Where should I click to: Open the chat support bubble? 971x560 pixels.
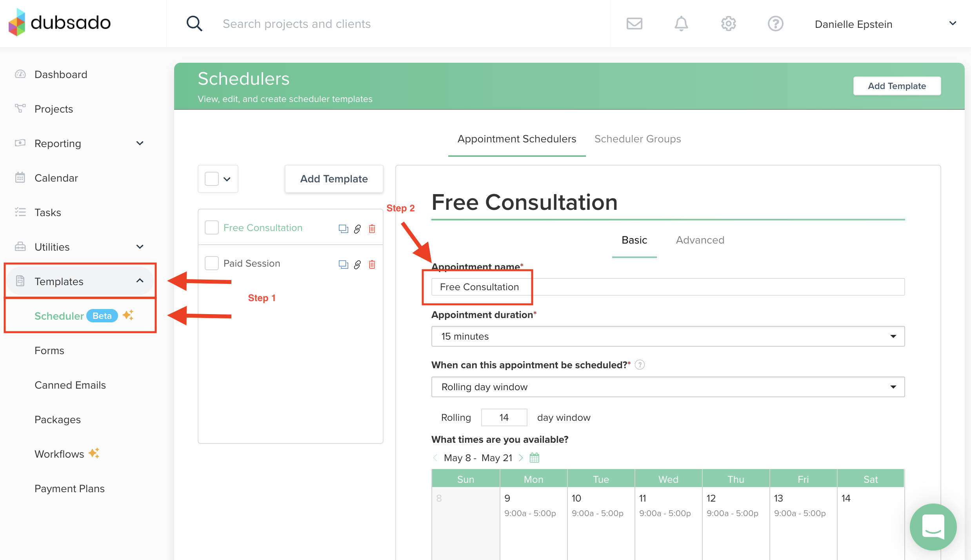[933, 527]
